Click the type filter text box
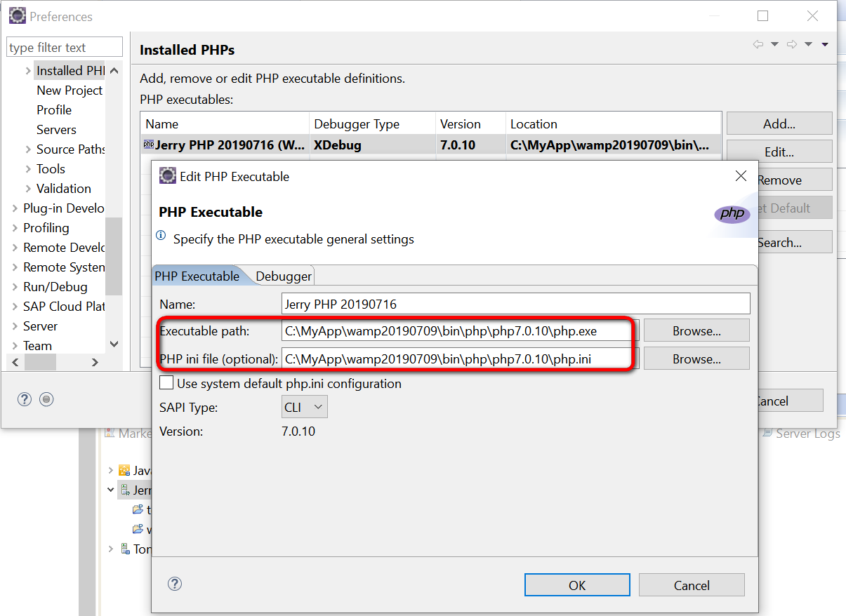This screenshot has height=616, width=846. [x=65, y=47]
